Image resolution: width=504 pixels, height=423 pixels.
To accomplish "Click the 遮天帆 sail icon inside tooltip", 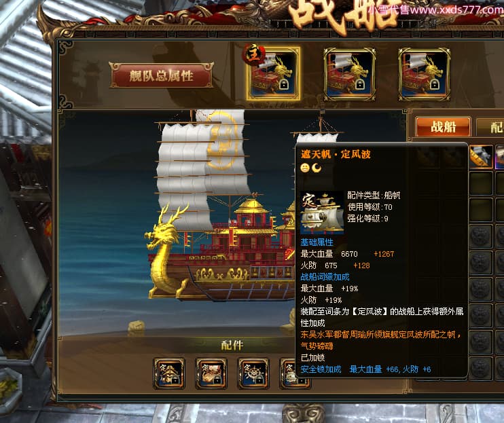I will coord(322,213).
